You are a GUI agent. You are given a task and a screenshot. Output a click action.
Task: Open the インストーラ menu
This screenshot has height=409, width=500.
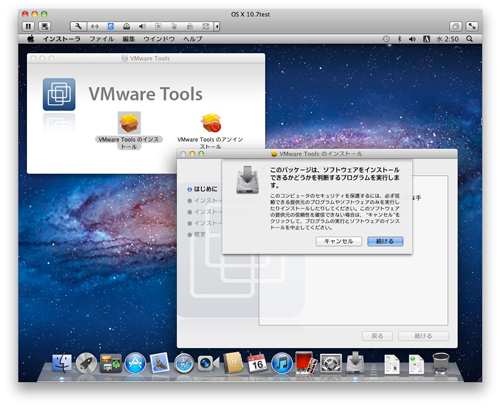[61, 39]
